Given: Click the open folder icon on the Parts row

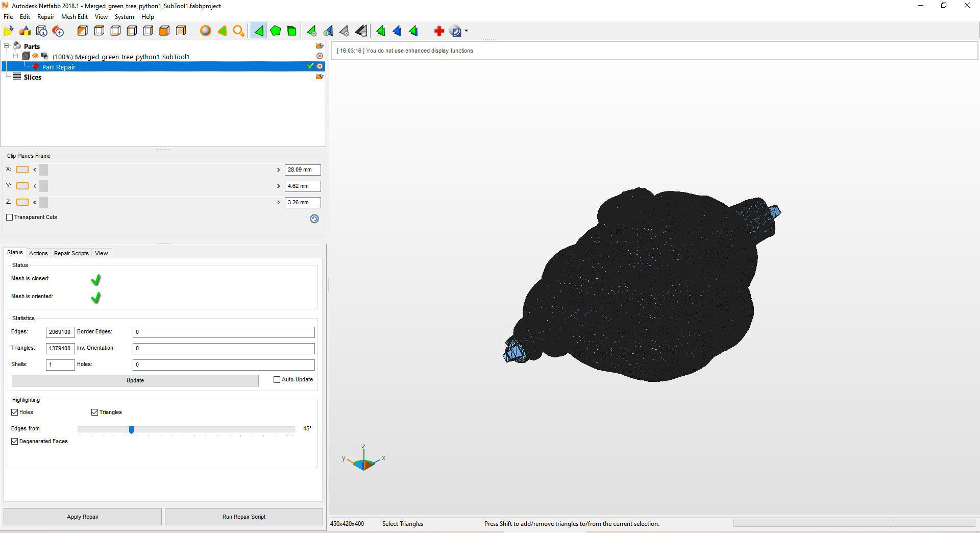Looking at the screenshot, I should (x=320, y=46).
